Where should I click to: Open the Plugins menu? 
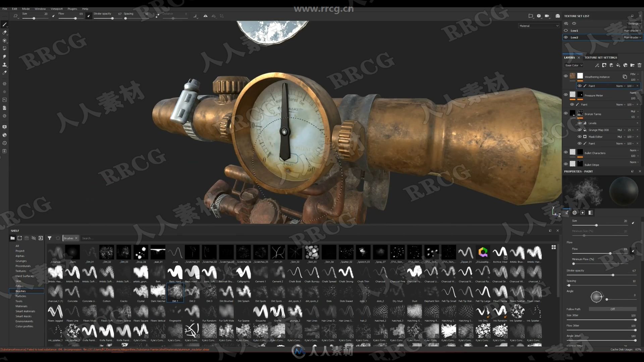click(72, 9)
